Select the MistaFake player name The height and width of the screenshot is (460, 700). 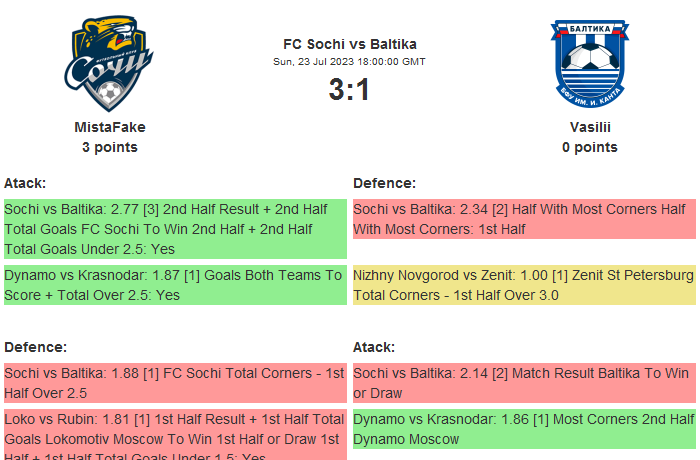[110, 127]
